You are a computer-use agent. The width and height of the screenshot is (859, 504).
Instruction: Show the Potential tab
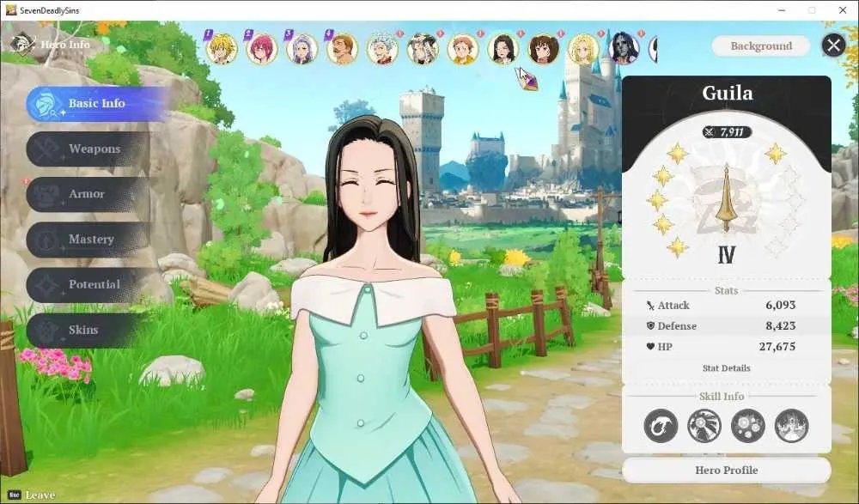tap(88, 285)
